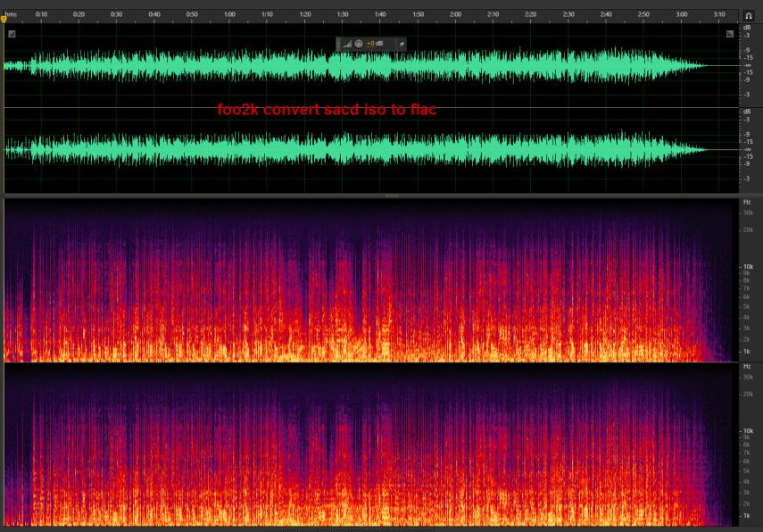Toggle snapping with the magnet icon

748,15
